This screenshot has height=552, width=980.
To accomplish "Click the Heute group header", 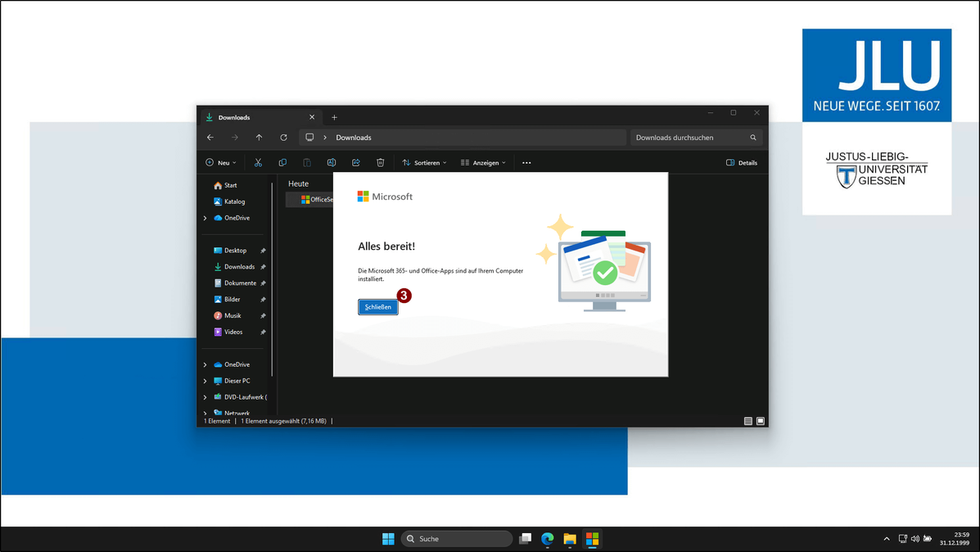I will (298, 183).
